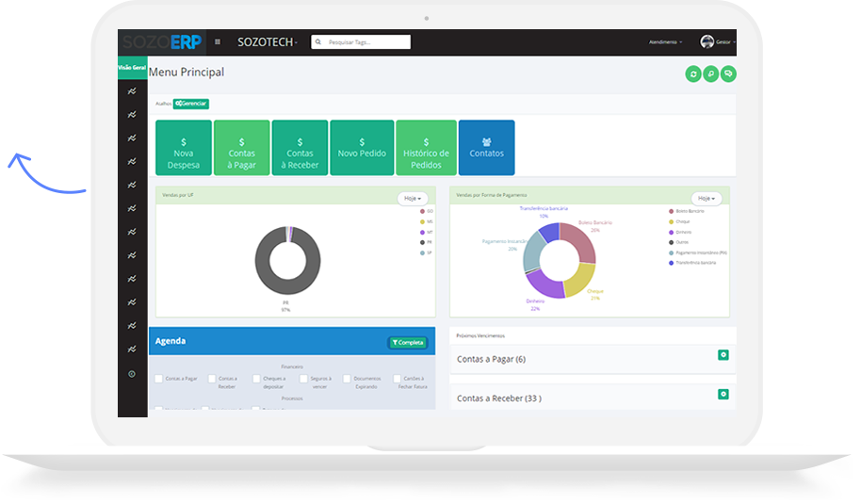Open the Histórico de Pedidos tile
Image resolution: width=861 pixels, height=504 pixels.
[426, 148]
